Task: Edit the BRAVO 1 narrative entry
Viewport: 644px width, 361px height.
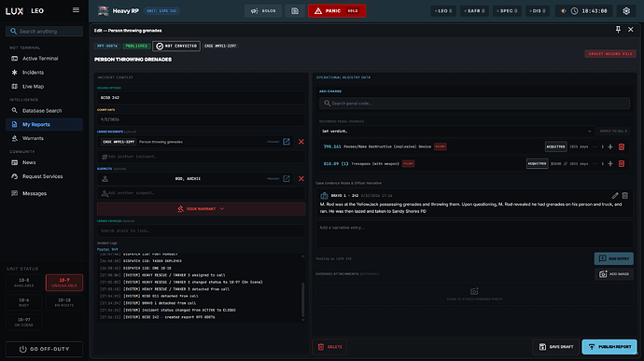Action: (x=615, y=196)
